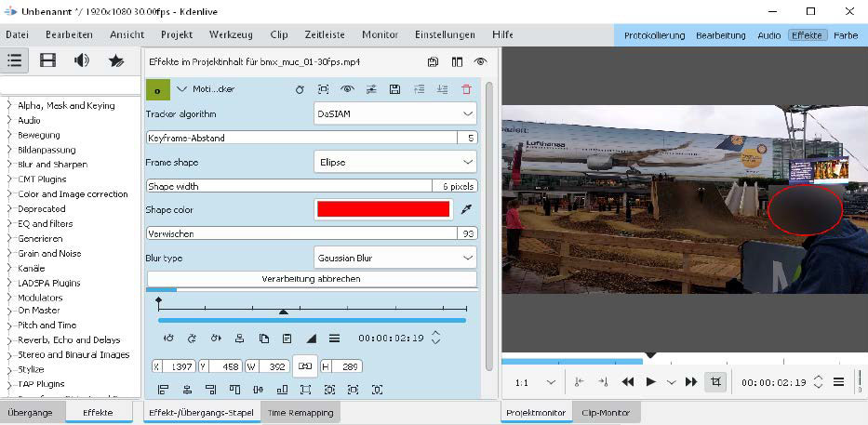Fit rectangle to frame icon
868x425 pixels.
click(x=306, y=391)
